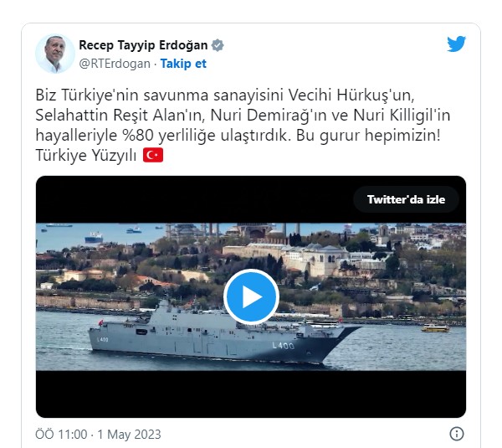Click the 'Türkiye Yüzyılı' text line
This screenshot has width=502, height=448.
coord(86,156)
